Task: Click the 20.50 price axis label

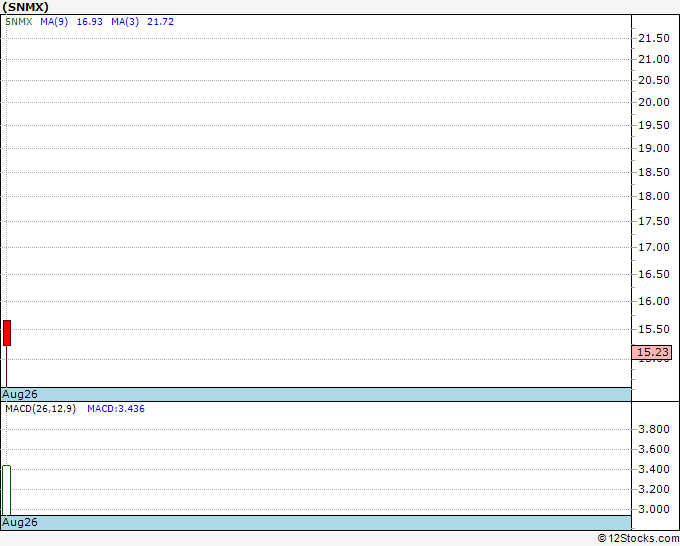Action: tap(654, 80)
